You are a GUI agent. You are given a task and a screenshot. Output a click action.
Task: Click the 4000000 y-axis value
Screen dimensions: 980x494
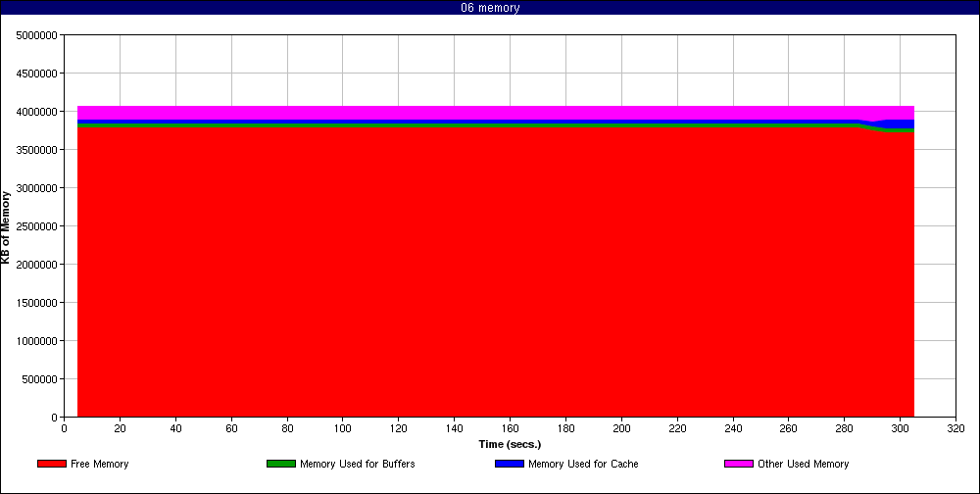pos(39,112)
